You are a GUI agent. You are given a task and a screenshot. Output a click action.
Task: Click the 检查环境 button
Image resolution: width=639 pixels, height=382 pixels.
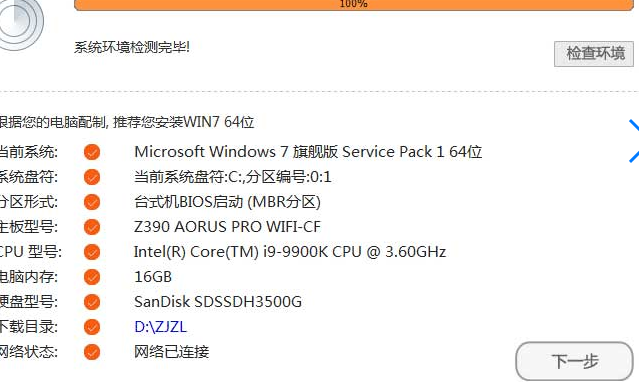(594, 53)
